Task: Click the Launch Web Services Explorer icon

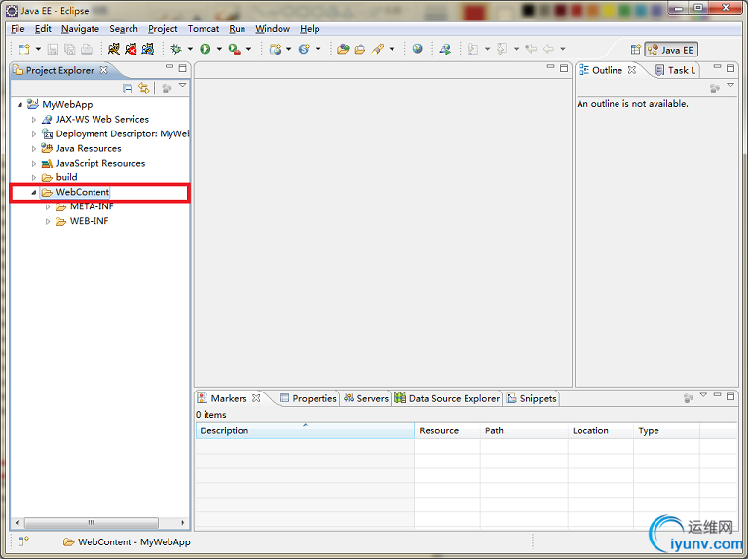Action: [x=445, y=49]
